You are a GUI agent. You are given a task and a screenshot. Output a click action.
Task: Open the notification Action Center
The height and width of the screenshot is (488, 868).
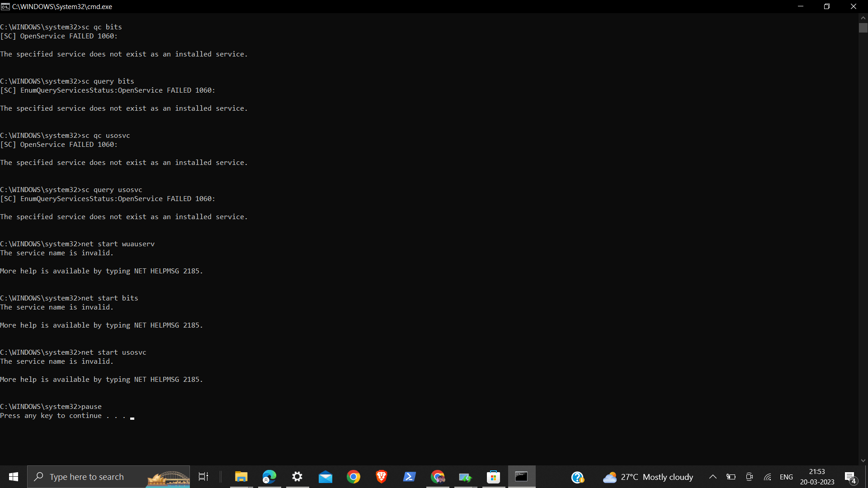point(850,477)
